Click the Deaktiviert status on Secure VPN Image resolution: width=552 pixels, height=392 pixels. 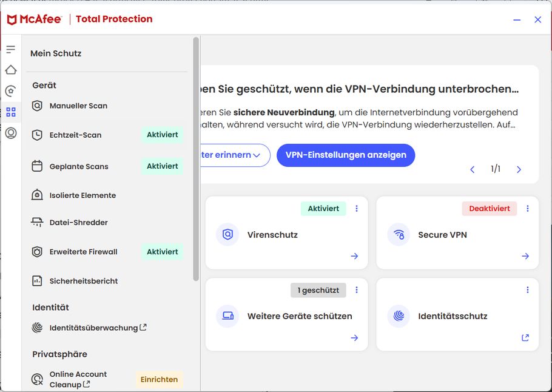pos(489,209)
